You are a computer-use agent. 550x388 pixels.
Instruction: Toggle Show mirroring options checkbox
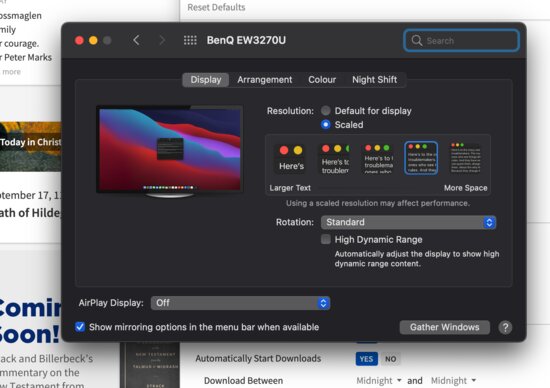(x=80, y=327)
